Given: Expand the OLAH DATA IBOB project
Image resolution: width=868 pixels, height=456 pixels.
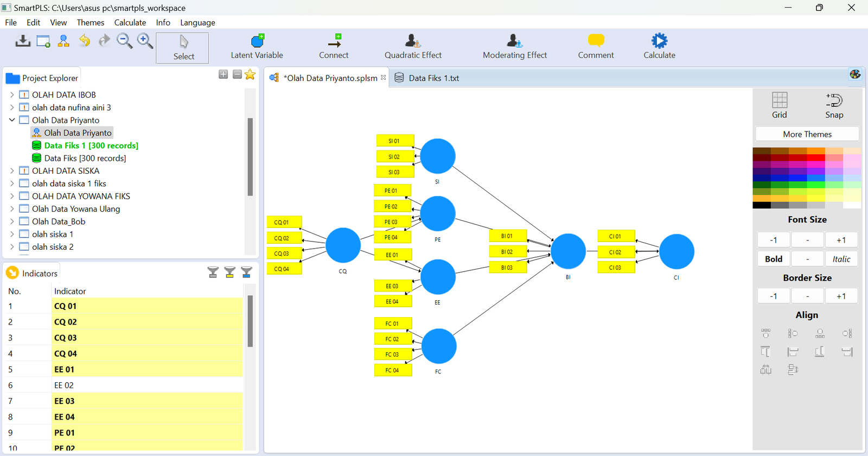Looking at the screenshot, I should (x=12, y=95).
